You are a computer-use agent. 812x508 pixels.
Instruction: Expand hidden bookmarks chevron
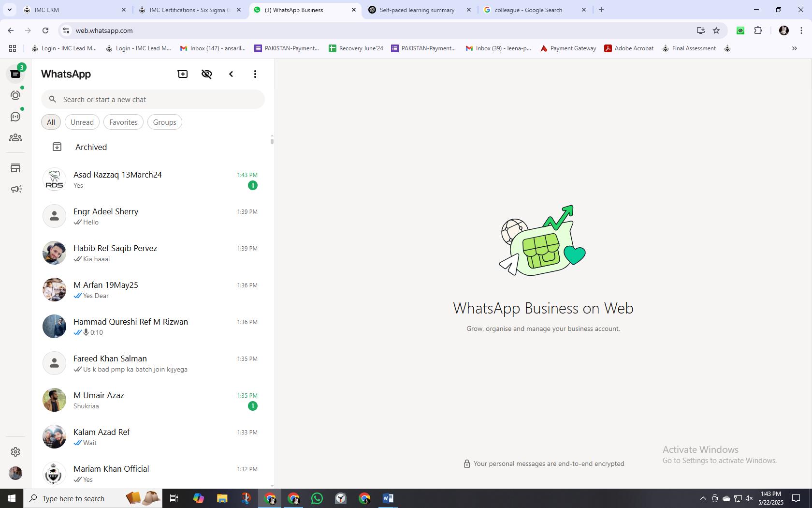794,48
